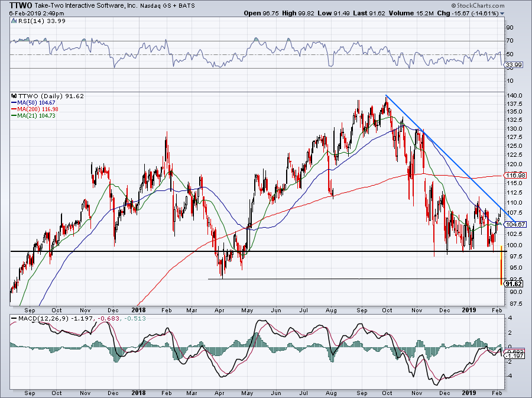Screen dimensions: 532x398
Task: Click the RSI(14) 33.99 legend text
Action: [42, 21]
